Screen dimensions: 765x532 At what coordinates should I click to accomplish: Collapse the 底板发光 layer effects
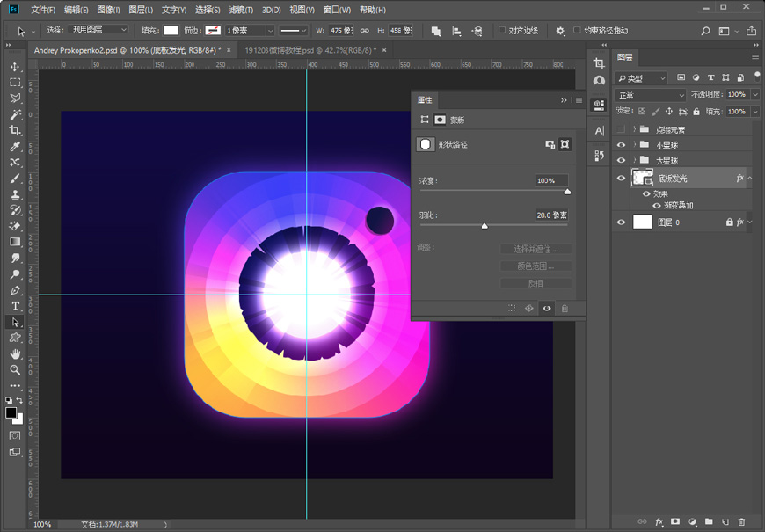click(x=750, y=179)
